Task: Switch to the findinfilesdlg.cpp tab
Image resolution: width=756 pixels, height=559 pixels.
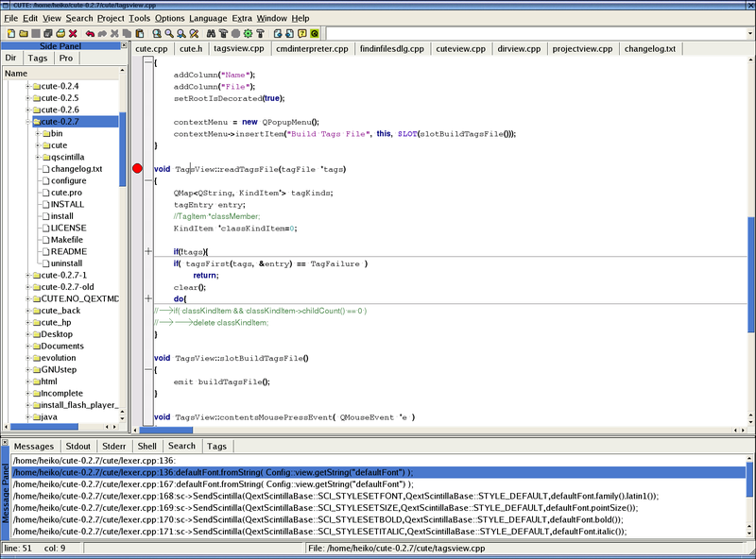Action: 391,49
